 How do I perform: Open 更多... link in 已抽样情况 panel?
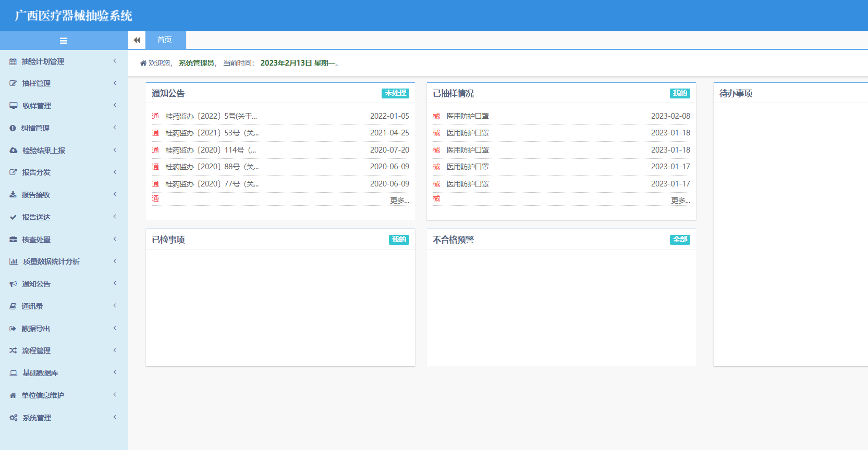coord(680,201)
